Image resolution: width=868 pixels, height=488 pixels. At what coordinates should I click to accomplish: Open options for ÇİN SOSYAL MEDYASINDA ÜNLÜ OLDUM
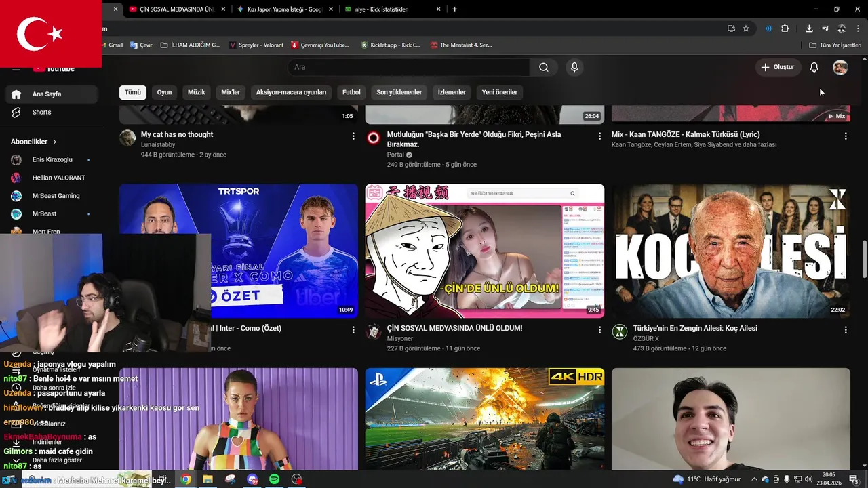point(599,330)
